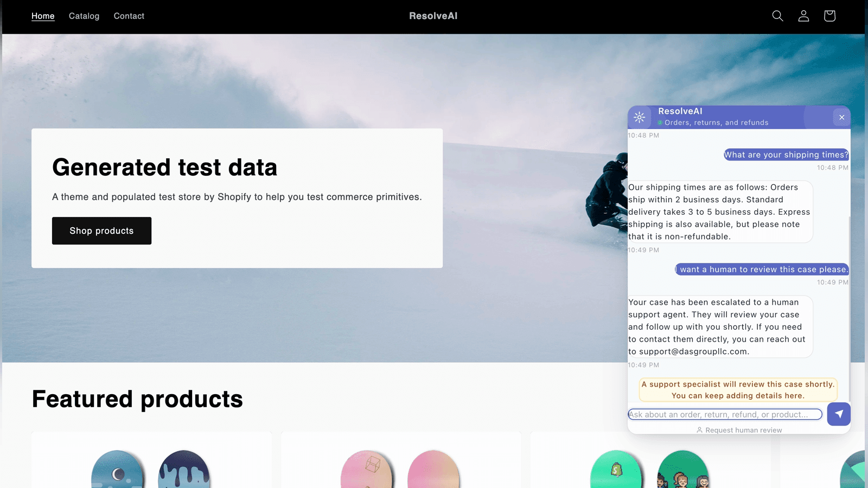This screenshot has height=488, width=868.
Task: Open the dripping blue sticker thumbnail
Action: [184, 470]
